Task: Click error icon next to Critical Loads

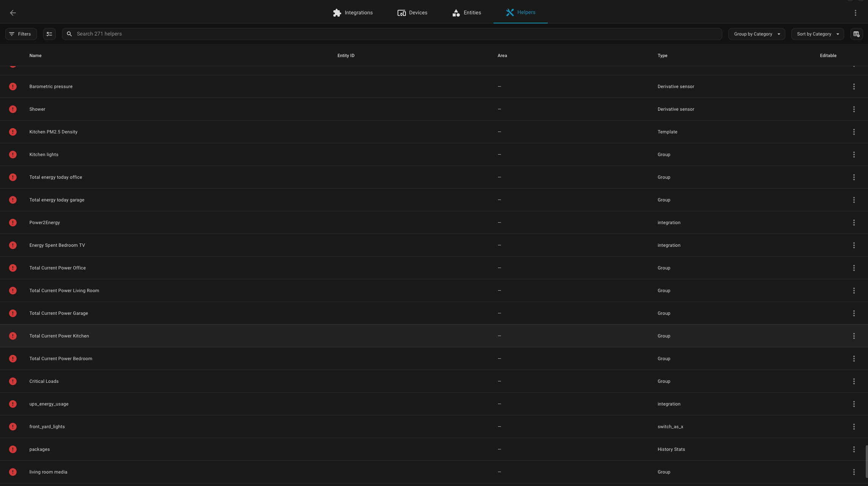Action: point(13,381)
